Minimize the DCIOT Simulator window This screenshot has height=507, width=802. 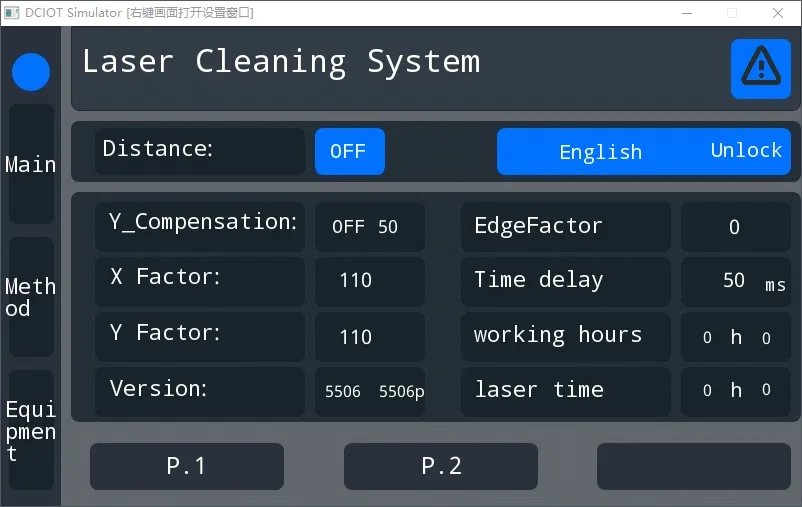[687, 13]
